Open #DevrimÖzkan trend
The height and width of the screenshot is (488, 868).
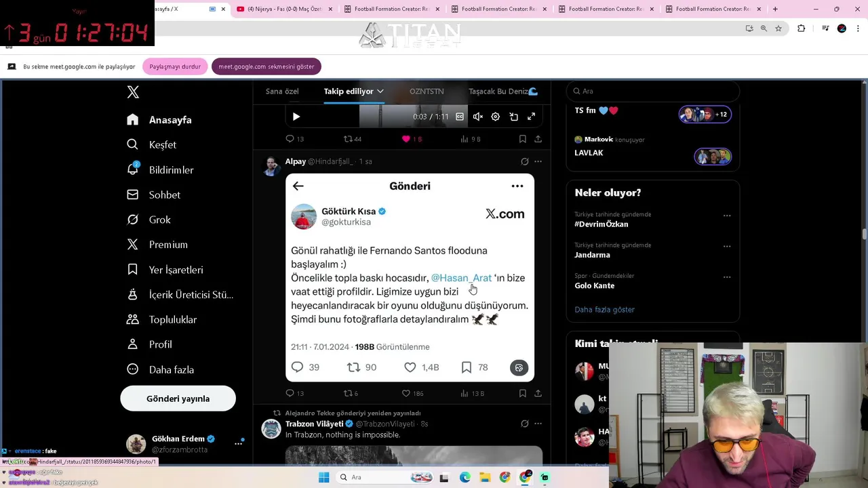[601, 224]
